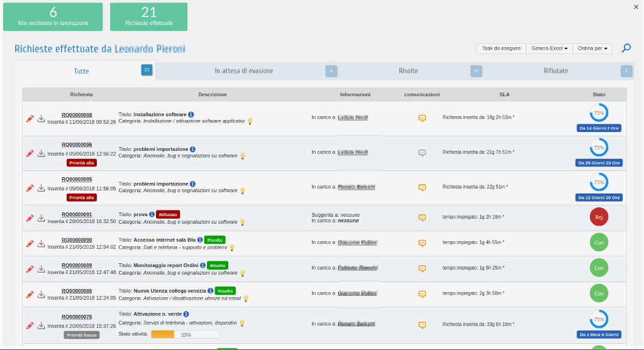This screenshot has width=644, height=350.
Task: Click the Mie richieste in lavorazione tile
Action: (x=53, y=17)
